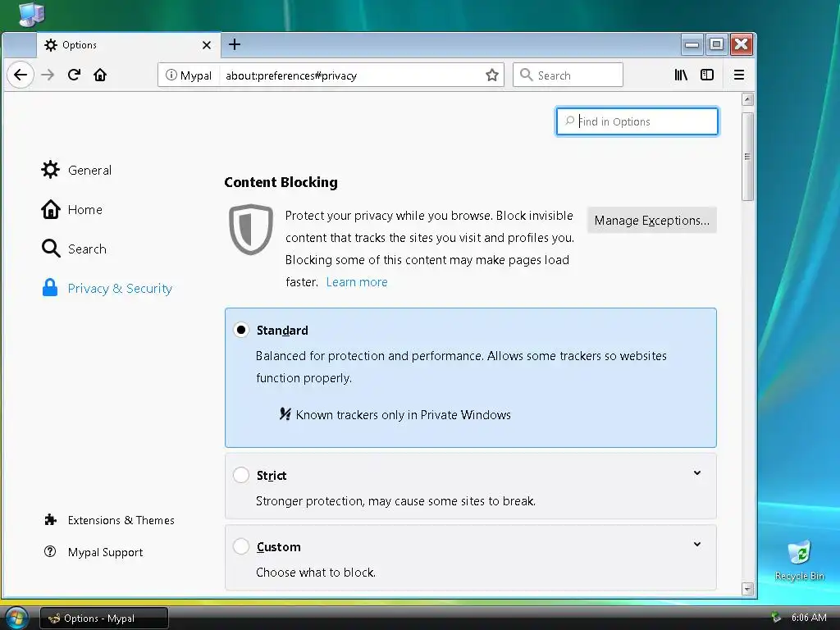Open the Library bookshelf icon
This screenshot has height=630, width=840.
[681, 75]
